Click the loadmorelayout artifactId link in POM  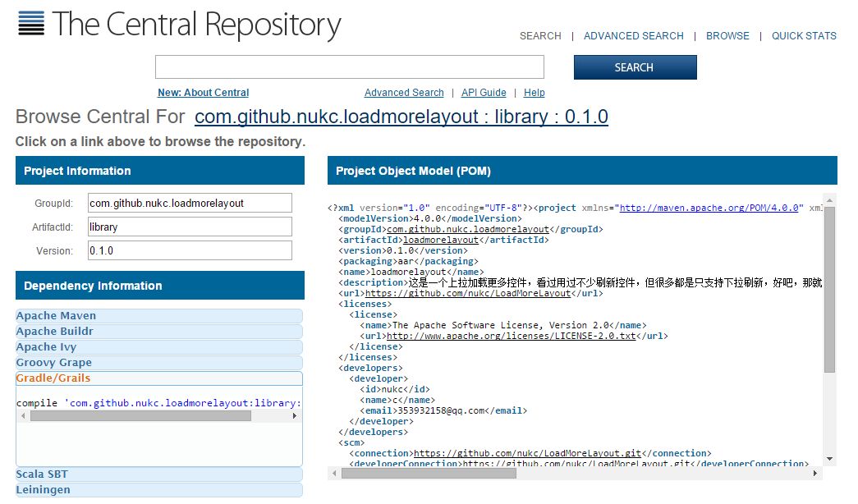pyautogui.click(x=440, y=240)
